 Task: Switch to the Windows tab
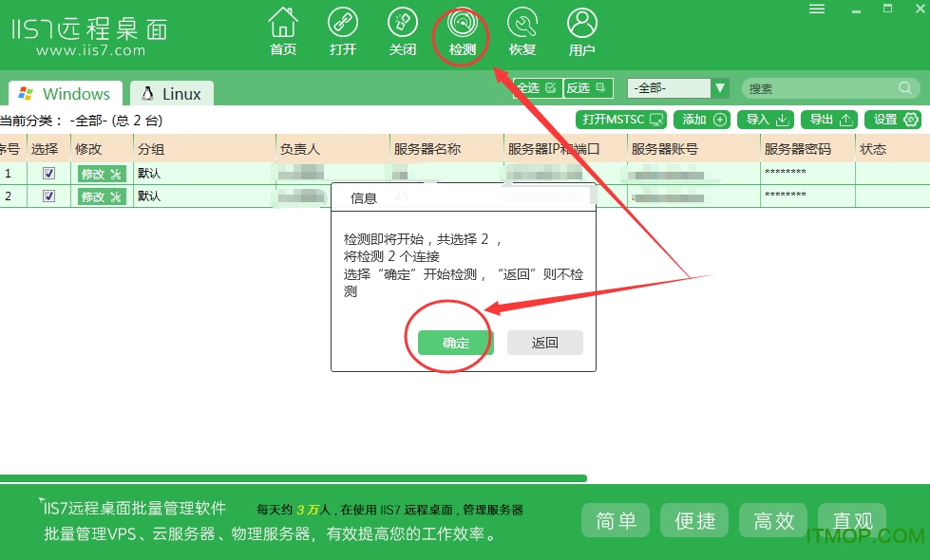pos(66,94)
